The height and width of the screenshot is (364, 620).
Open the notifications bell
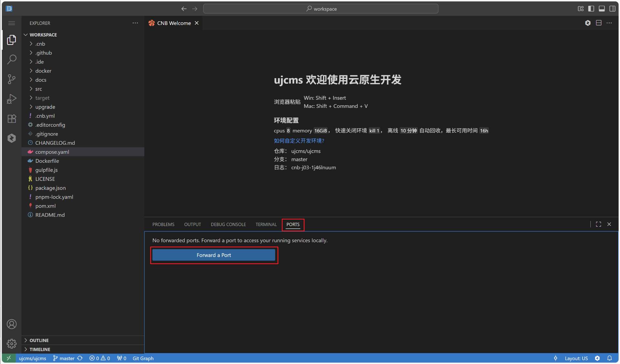click(x=610, y=358)
